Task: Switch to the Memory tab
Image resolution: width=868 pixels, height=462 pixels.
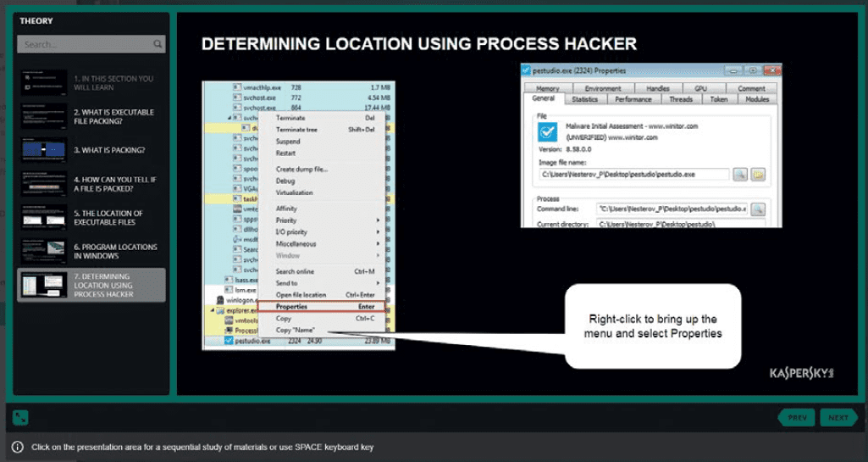Action: pyautogui.click(x=547, y=89)
